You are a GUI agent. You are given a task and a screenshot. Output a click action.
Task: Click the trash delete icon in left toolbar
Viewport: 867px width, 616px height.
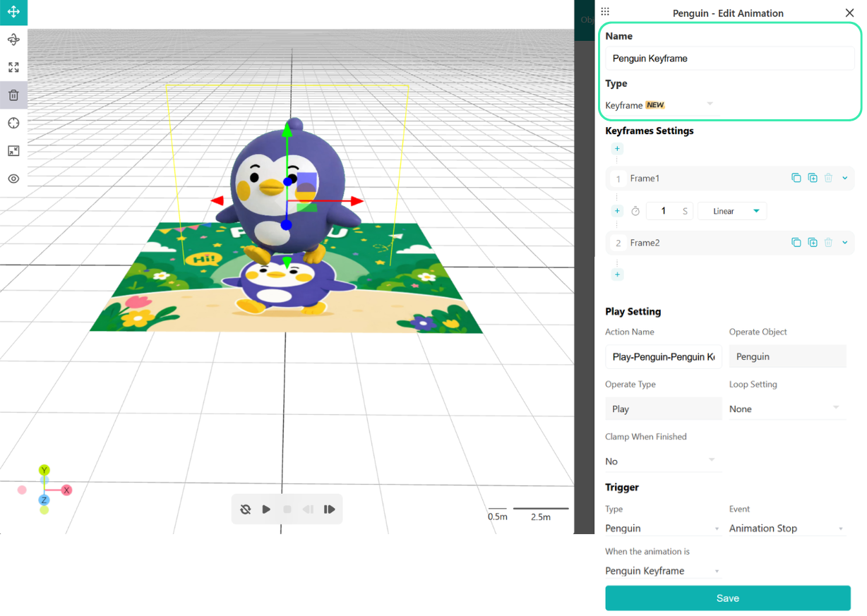13,95
